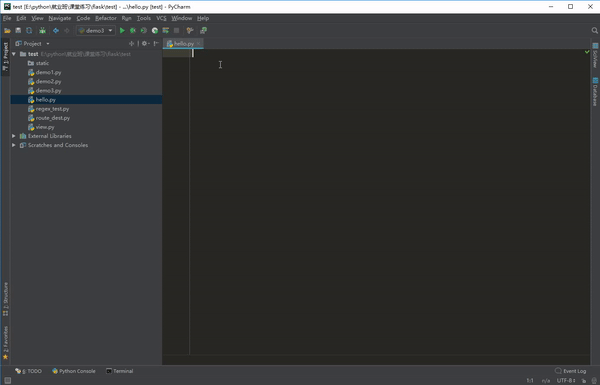The height and width of the screenshot is (385, 600).
Task: Click the Save All toolbar icon
Action: click(x=18, y=31)
